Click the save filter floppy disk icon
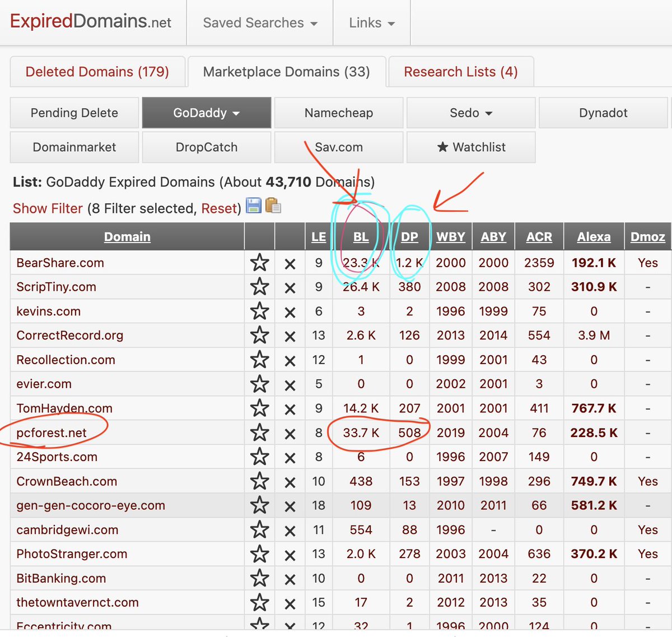This screenshot has width=672, height=637. pyautogui.click(x=254, y=206)
